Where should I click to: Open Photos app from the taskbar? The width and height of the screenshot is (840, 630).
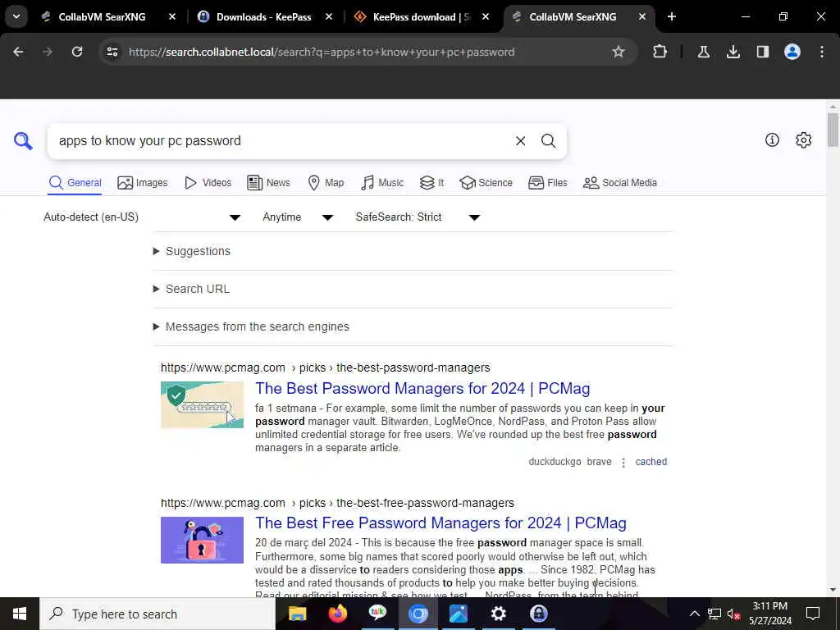click(458, 614)
